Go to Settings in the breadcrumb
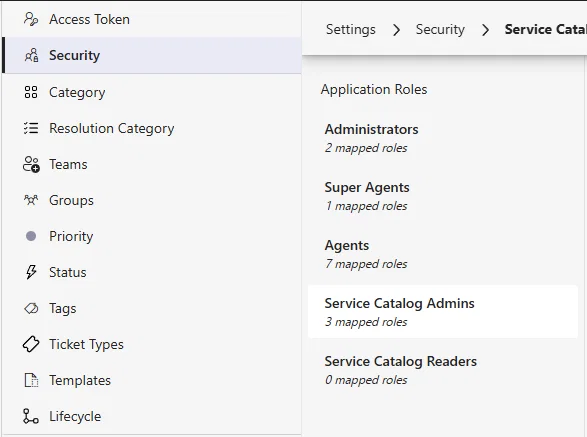This screenshot has height=437, width=587. tap(350, 29)
